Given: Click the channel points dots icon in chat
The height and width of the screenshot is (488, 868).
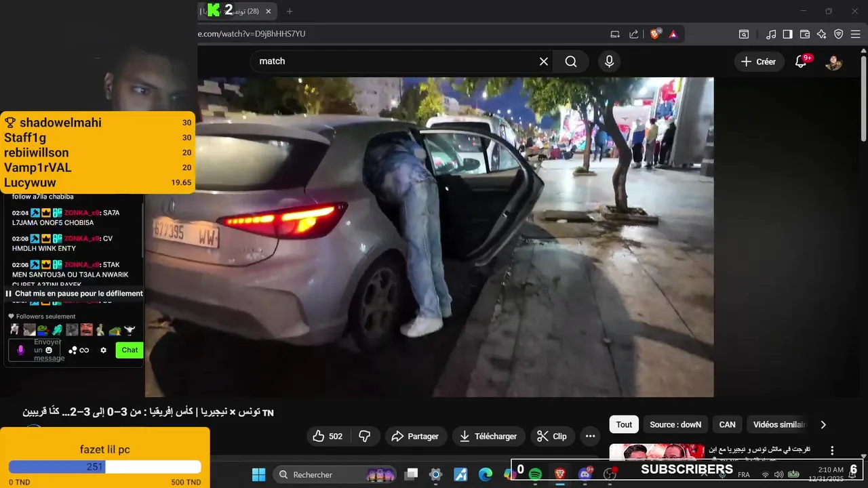Looking at the screenshot, I should tap(73, 350).
